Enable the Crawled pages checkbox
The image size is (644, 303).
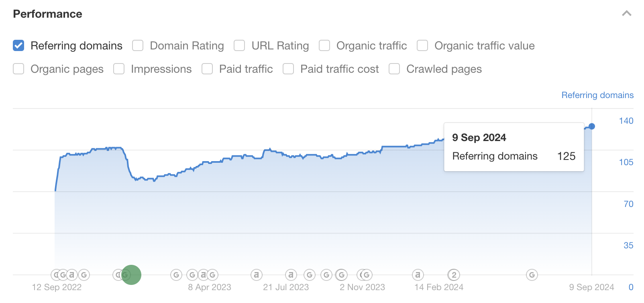coord(394,69)
